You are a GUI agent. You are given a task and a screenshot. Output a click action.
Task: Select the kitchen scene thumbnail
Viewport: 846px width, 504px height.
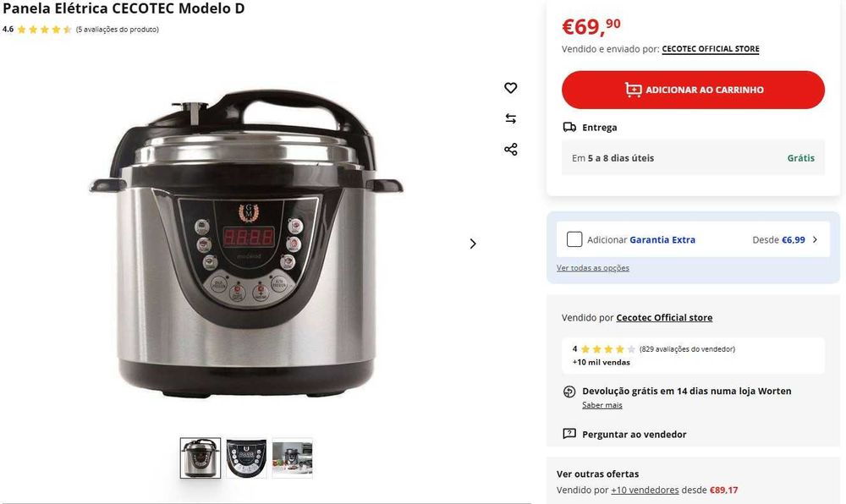coord(292,458)
